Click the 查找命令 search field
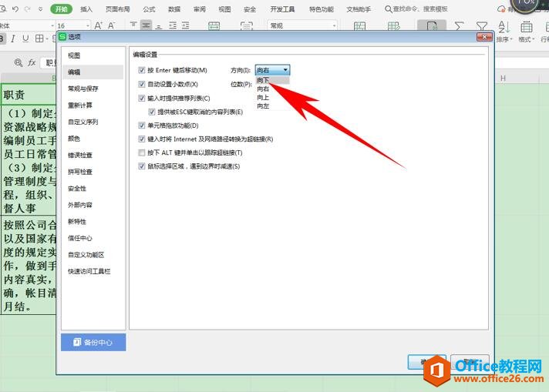Screen dimensions: 549x392 tap(420, 9)
